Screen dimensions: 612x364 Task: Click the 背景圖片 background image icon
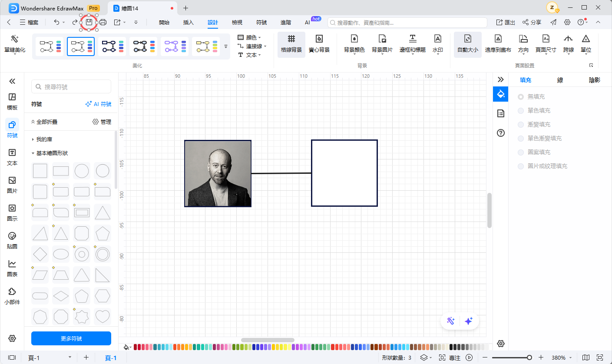click(382, 40)
